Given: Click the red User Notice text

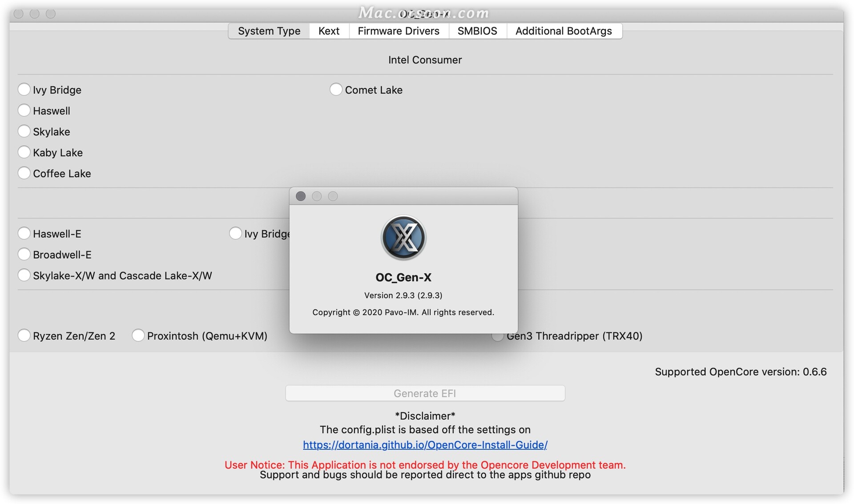Looking at the screenshot, I should tap(425, 465).
